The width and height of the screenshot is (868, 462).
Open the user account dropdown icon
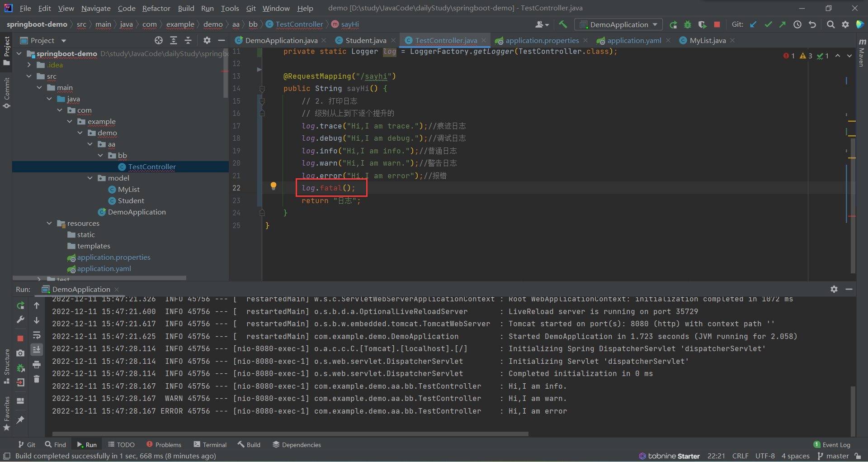tap(542, 24)
